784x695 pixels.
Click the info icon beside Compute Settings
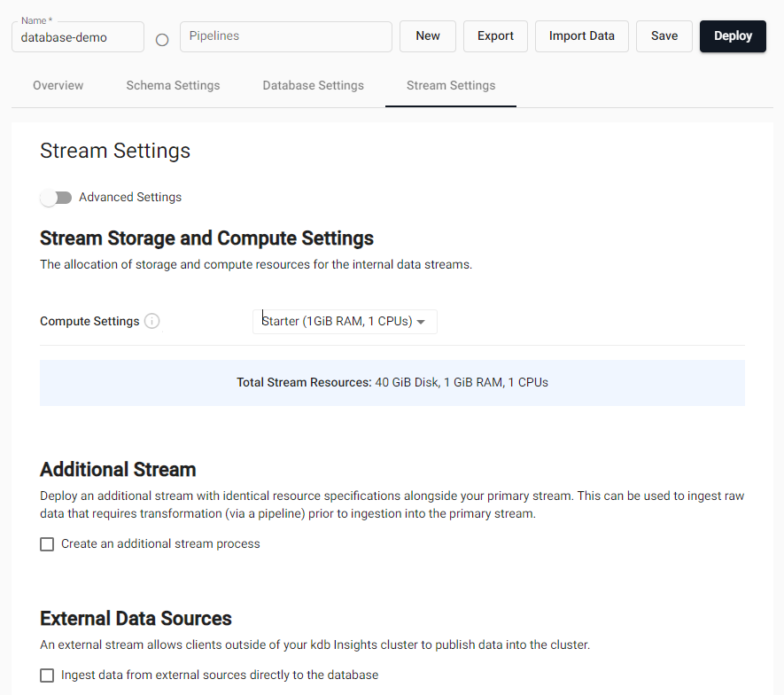(152, 321)
